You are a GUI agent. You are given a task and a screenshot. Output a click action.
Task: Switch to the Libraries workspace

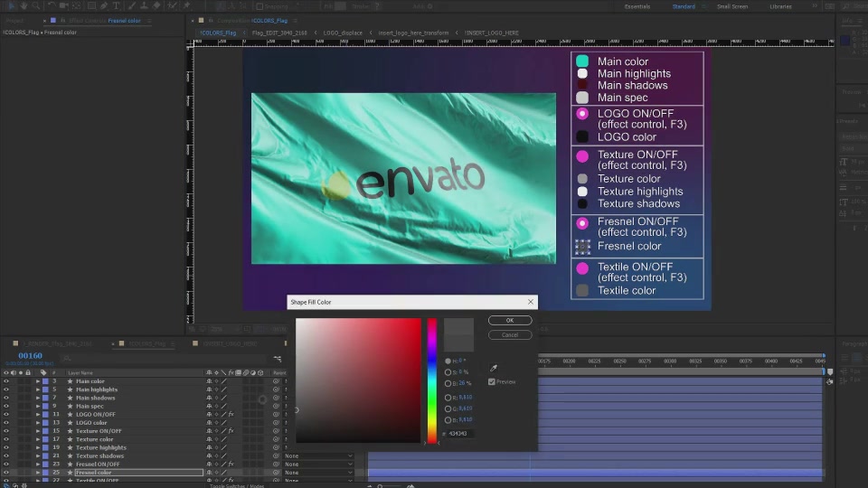(x=780, y=6)
